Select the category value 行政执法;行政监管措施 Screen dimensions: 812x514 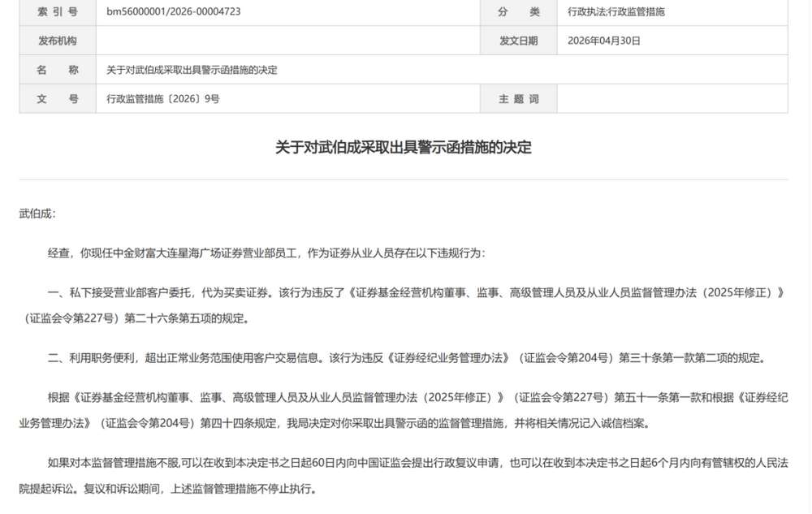[615, 11]
